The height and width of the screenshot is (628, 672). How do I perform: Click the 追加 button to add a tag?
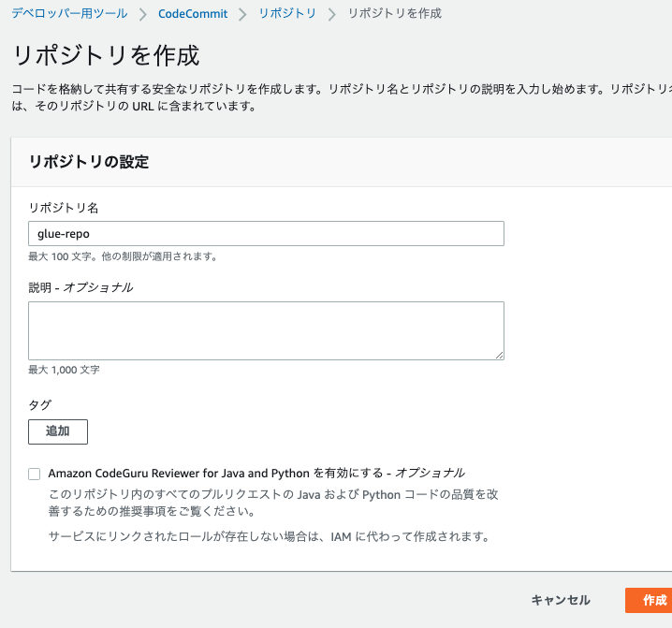(58, 431)
